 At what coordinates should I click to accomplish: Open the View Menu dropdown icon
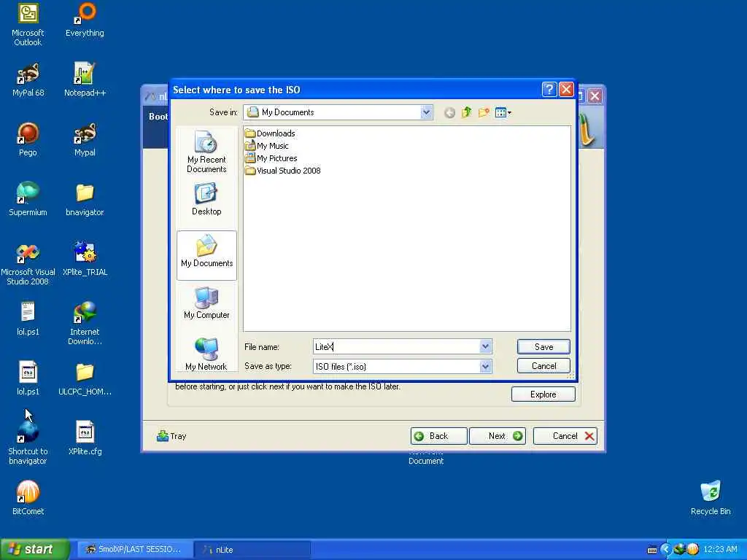click(503, 113)
